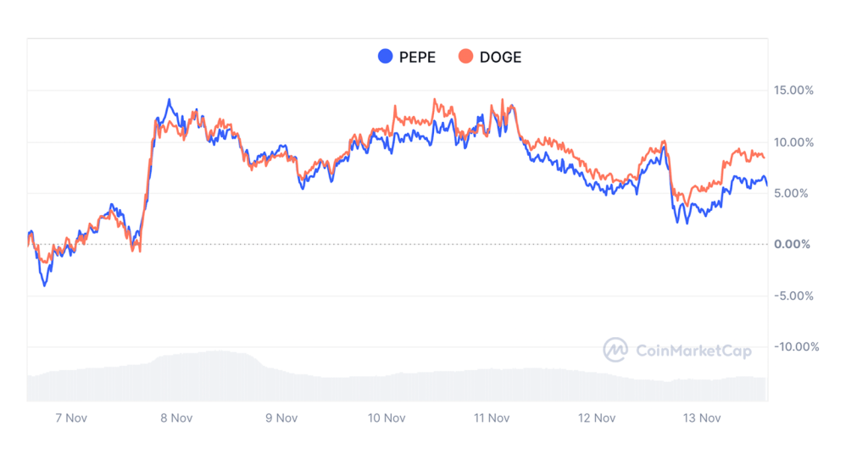Image resolution: width=868 pixels, height=459 pixels.
Task: Click the orange DOGE legend dot
Action: tap(465, 57)
